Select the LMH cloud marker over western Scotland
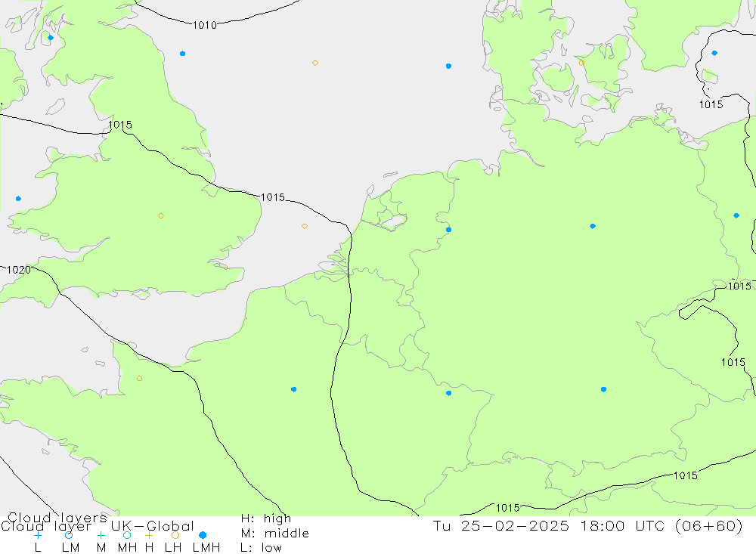756x554 pixels. 51,38
